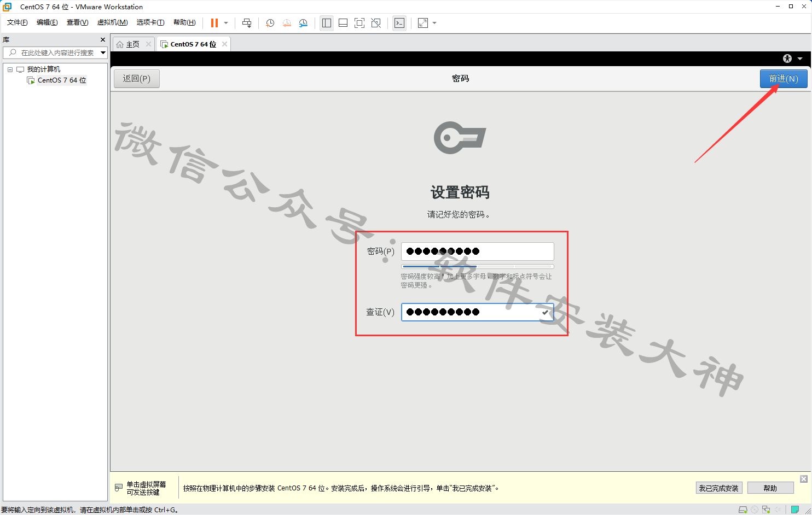Close the 主页 tab

(148, 44)
